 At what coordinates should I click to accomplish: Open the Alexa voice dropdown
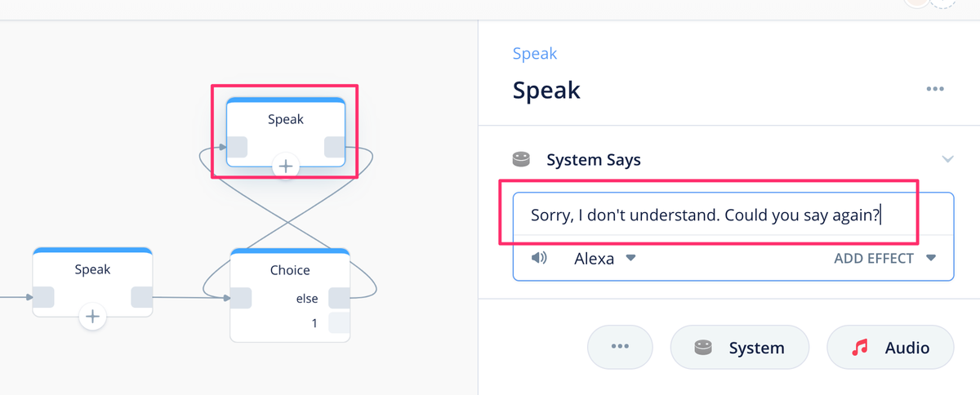click(x=604, y=259)
